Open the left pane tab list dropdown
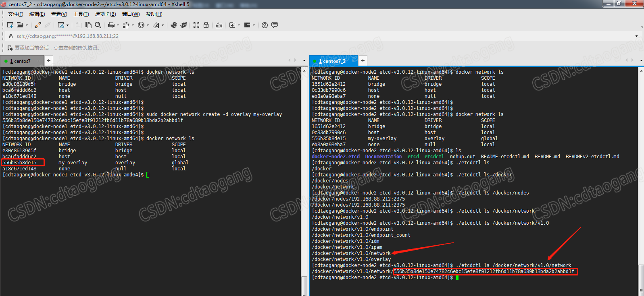The height and width of the screenshot is (296, 644). [304, 60]
